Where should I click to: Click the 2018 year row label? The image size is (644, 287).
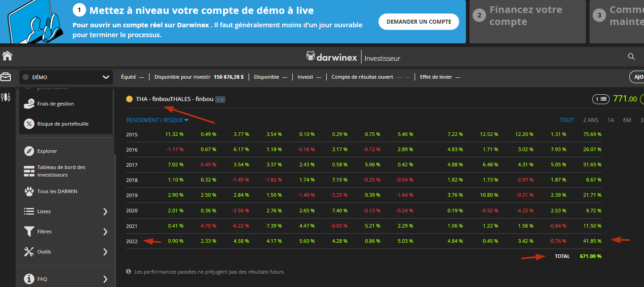(x=132, y=180)
